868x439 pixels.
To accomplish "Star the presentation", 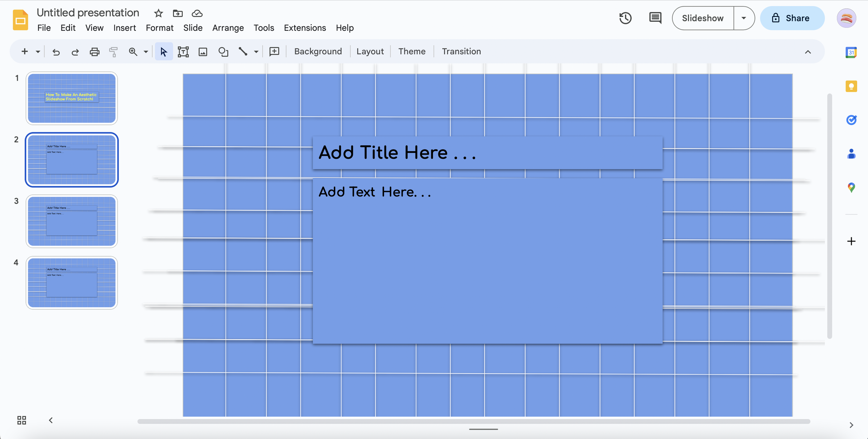I will [158, 13].
